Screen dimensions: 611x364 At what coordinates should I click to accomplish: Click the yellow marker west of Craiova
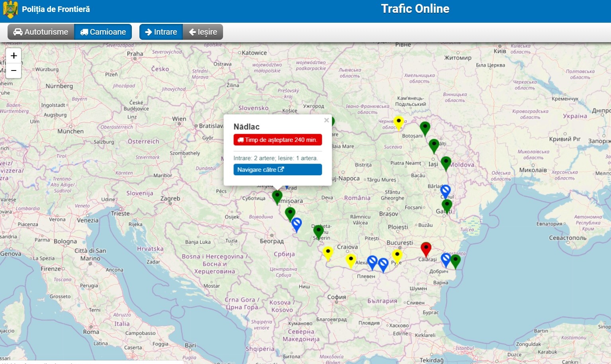tap(327, 252)
